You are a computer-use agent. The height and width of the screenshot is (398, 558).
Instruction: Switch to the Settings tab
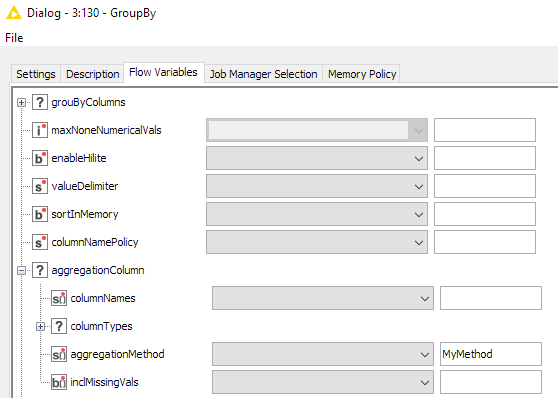coord(36,74)
